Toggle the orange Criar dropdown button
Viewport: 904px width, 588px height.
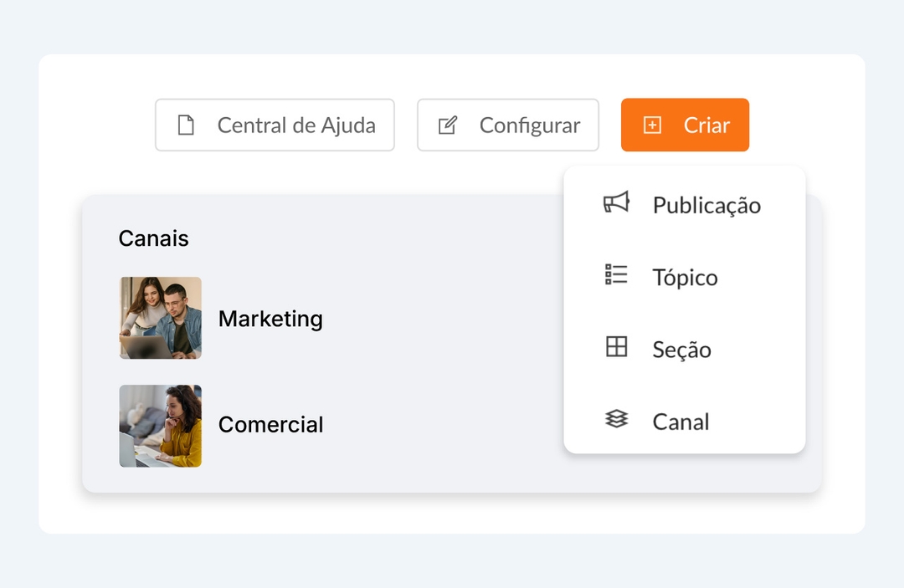tap(685, 125)
